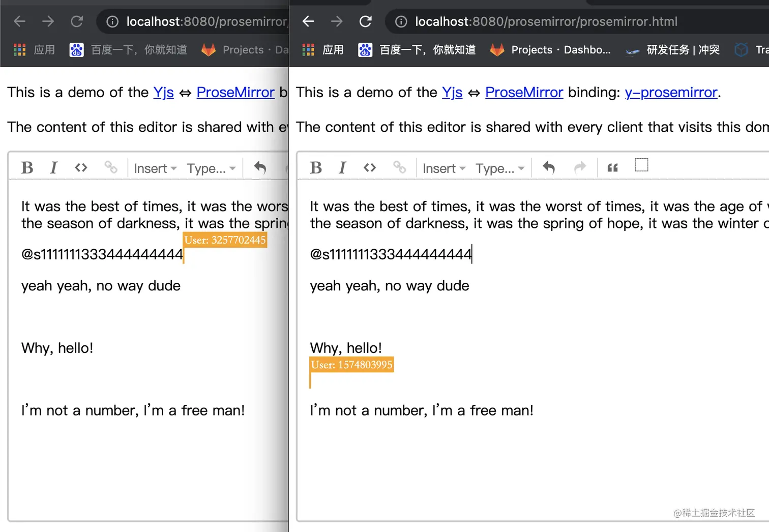Click the redo arrow in the right editor toolbar

coord(580,167)
